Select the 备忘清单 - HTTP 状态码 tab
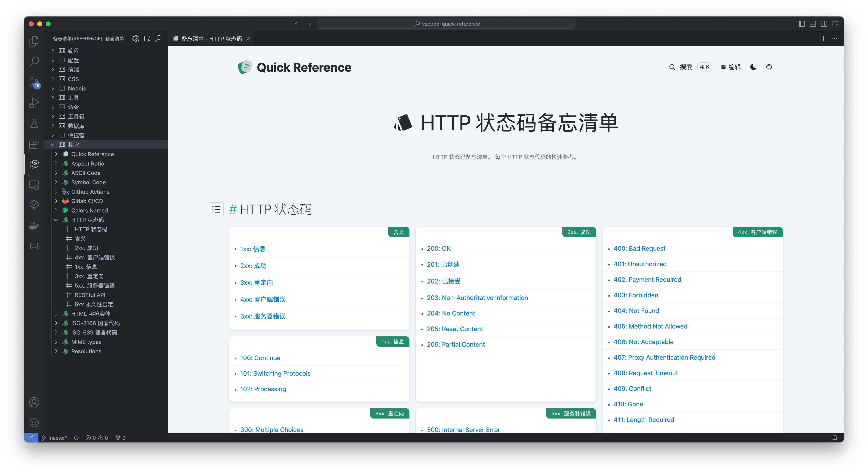Image resolution: width=868 pixels, height=474 pixels. click(x=211, y=39)
